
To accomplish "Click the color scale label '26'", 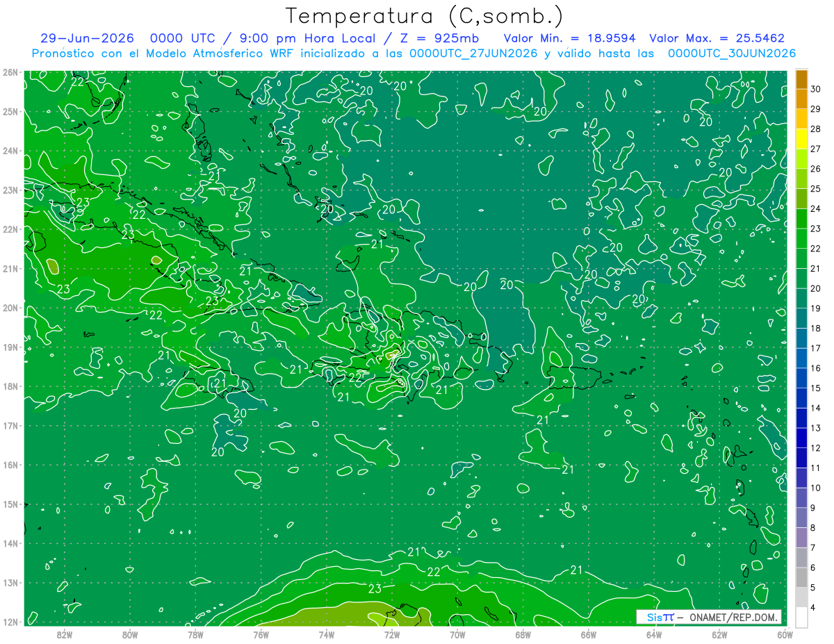I will point(816,169).
